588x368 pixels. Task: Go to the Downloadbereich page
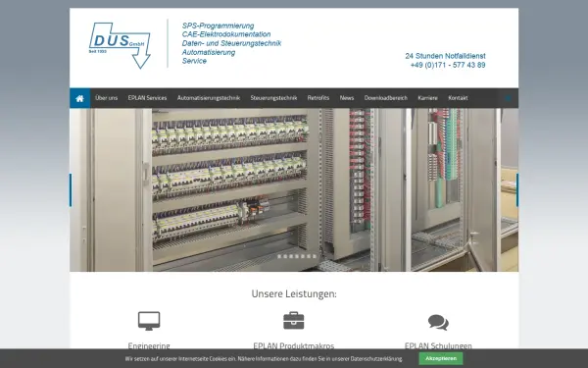tap(386, 98)
